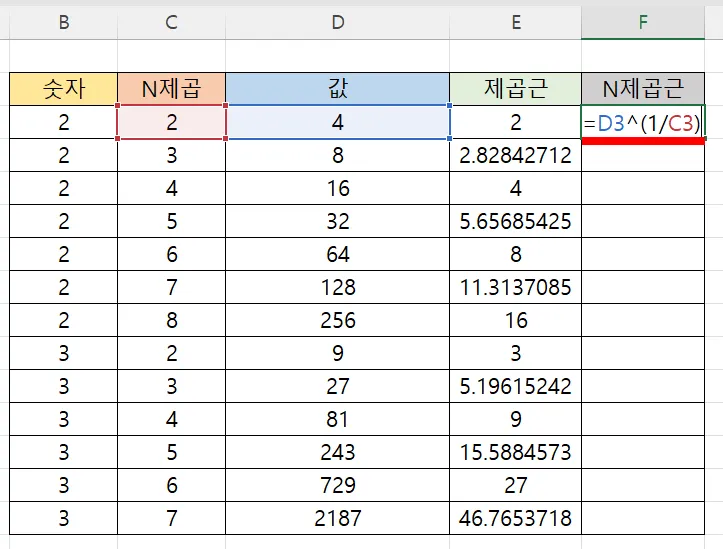Select column F header

643,22
